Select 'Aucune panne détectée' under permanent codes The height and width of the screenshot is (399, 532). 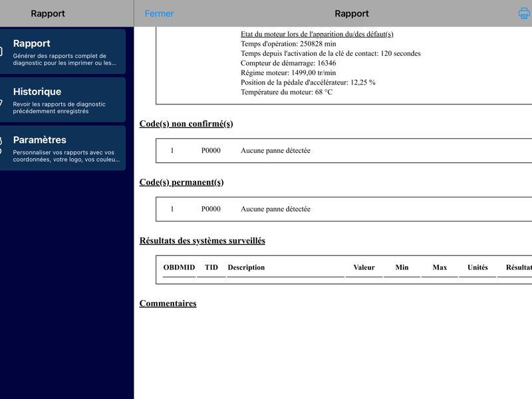click(275, 209)
